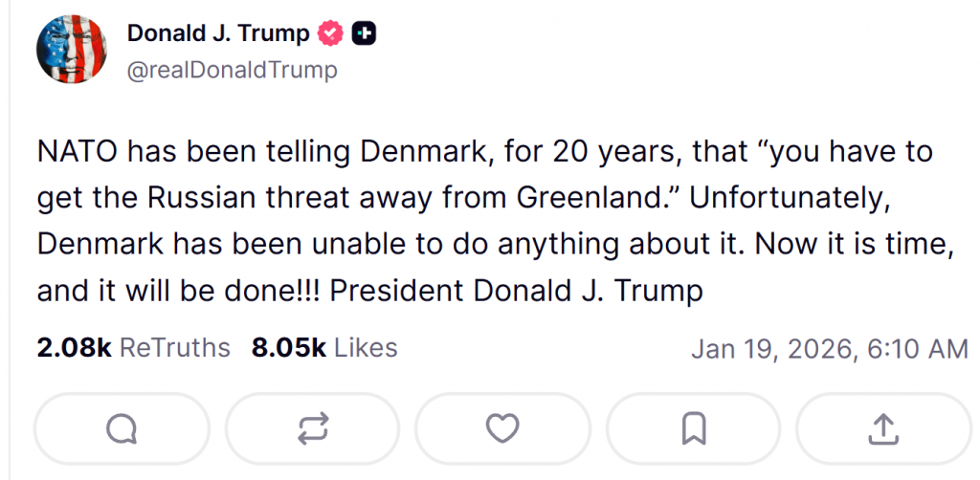
Task: Click the black plus badge beside the name
Action: pyautogui.click(x=364, y=33)
